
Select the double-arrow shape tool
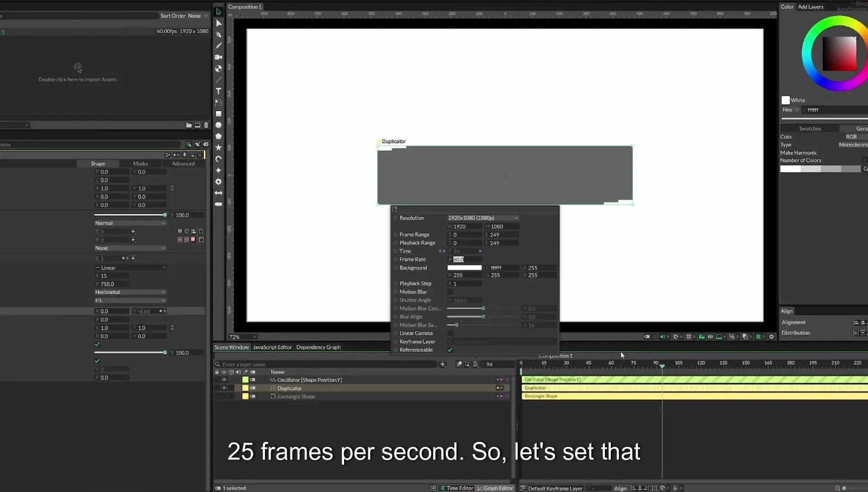click(219, 193)
